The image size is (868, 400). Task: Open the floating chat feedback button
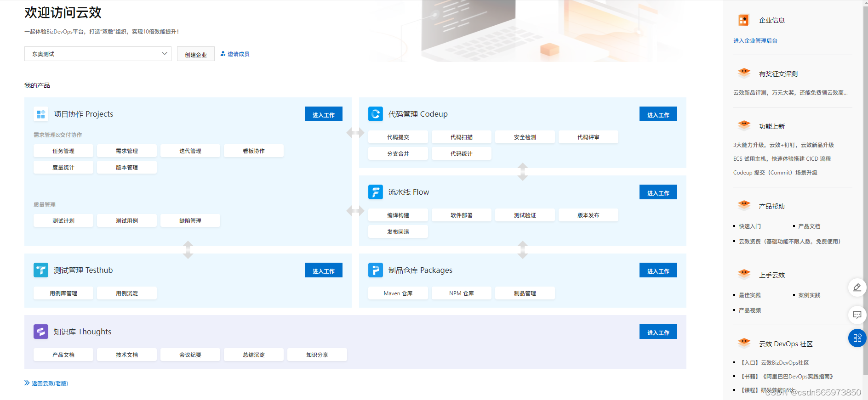[857, 315]
